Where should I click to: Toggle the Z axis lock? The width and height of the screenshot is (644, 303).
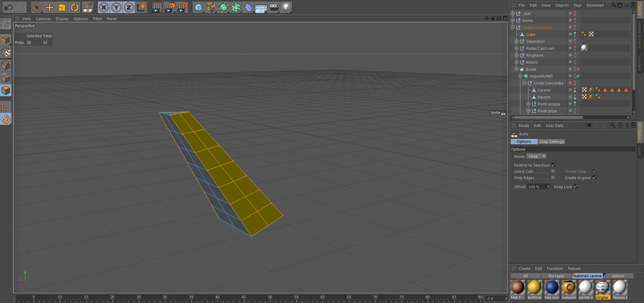129,7
